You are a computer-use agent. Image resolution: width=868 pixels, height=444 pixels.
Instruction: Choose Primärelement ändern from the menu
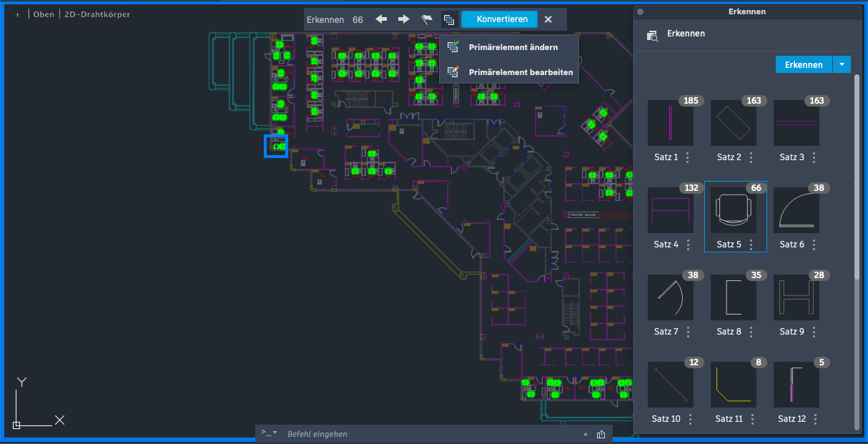pyautogui.click(x=509, y=47)
